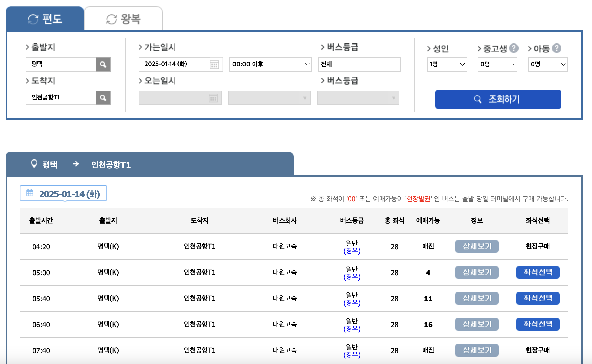
Task: Open the 00:00 이후 departure time dropdown
Action: (x=270, y=64)
